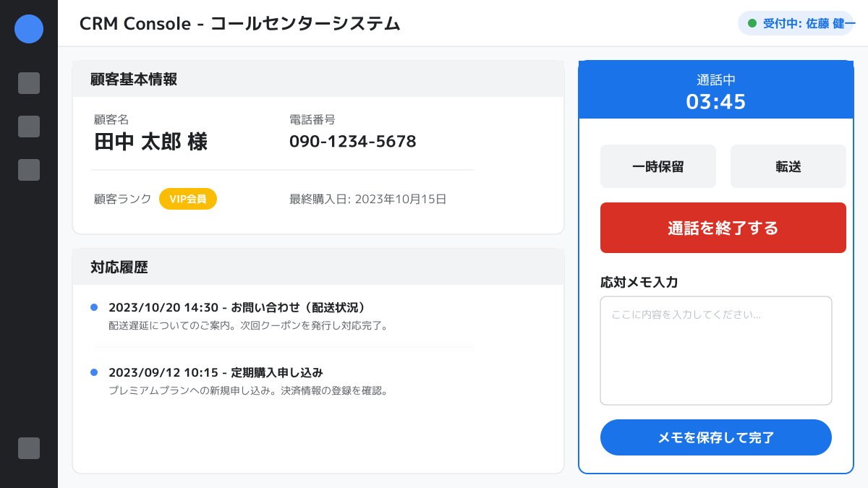Viewport: 868px width, 488px height.
Task: Click the second gray square sidebar icon
Action: click(29, 127)
